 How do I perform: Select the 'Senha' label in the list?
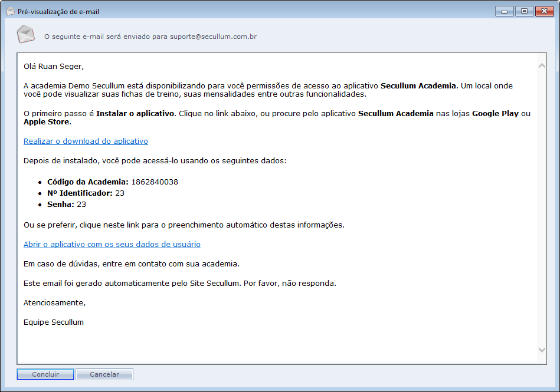pyautogui.click(x=61, y=205)
